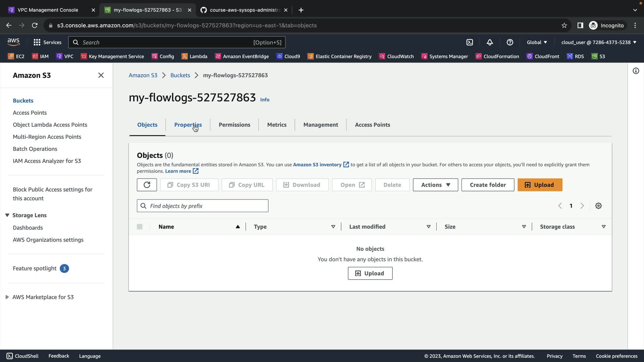Viewport: 644px width, 362px height.
Task: Click the help question mark icon
Action: 510,42
